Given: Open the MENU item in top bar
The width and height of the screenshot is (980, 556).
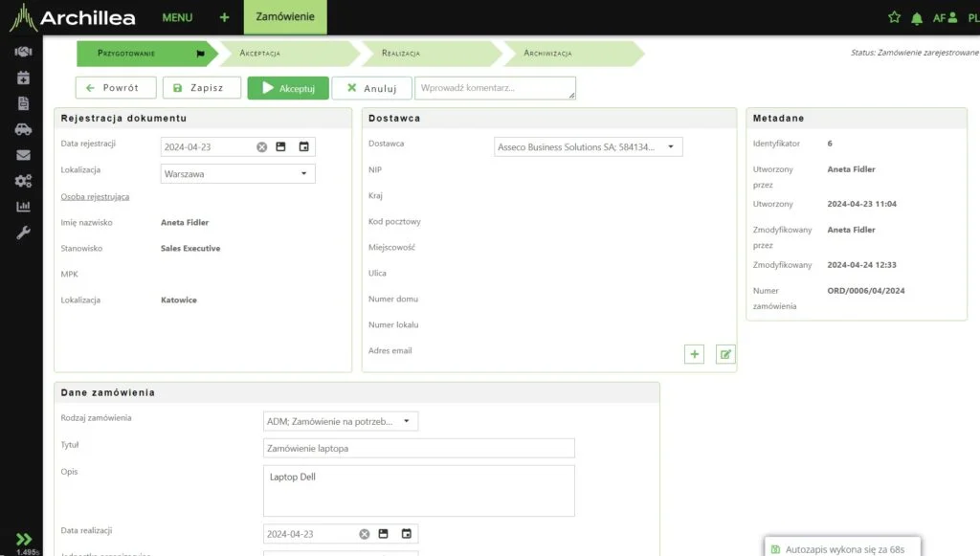Looking at the screenshot, I should click(x=177, y=17).
